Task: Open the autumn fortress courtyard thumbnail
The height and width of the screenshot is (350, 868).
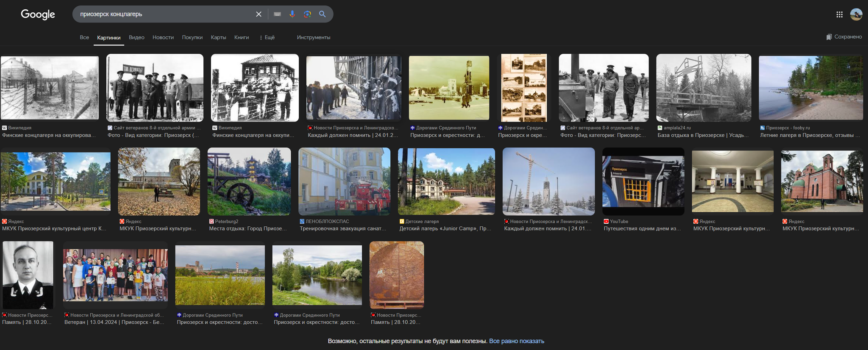Action: point(159,181)
